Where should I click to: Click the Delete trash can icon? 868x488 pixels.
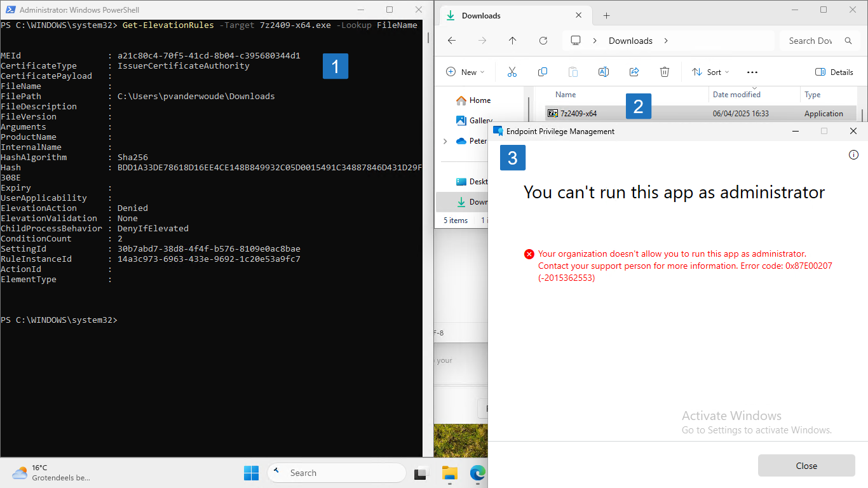[x=665, y=72]
